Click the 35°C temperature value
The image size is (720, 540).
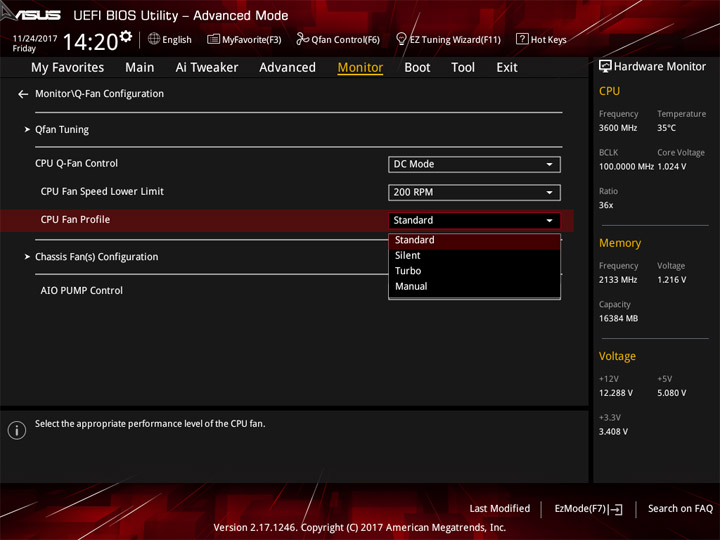coord(666,128)
